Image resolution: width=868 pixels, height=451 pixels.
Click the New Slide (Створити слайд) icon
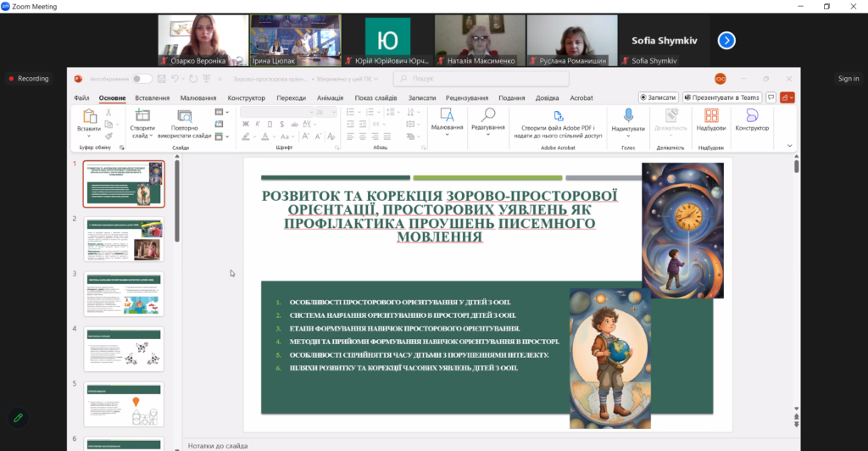point(142,116)
